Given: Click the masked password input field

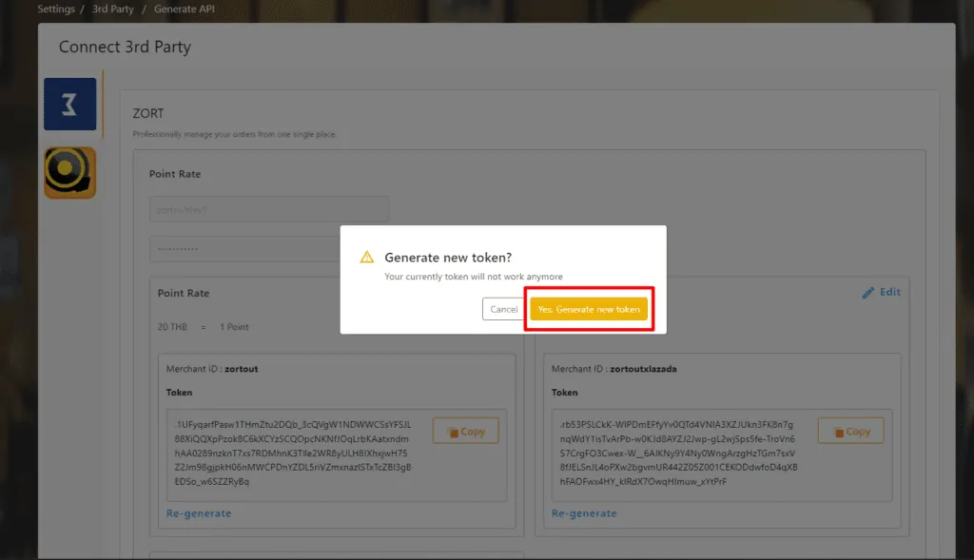Looking at the screenshot, I should (x=244, y=249).
